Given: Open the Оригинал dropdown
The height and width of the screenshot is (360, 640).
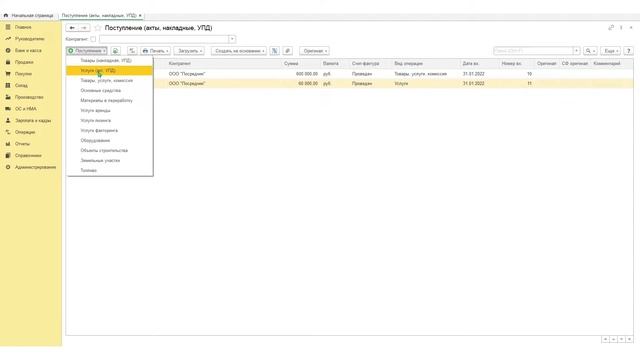Looking at the screenshot, I should point(314,51).
